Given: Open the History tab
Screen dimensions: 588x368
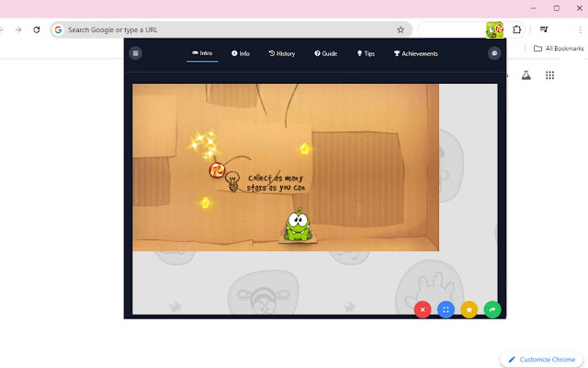Looking at the screenshot, I should tap(282, 54).
